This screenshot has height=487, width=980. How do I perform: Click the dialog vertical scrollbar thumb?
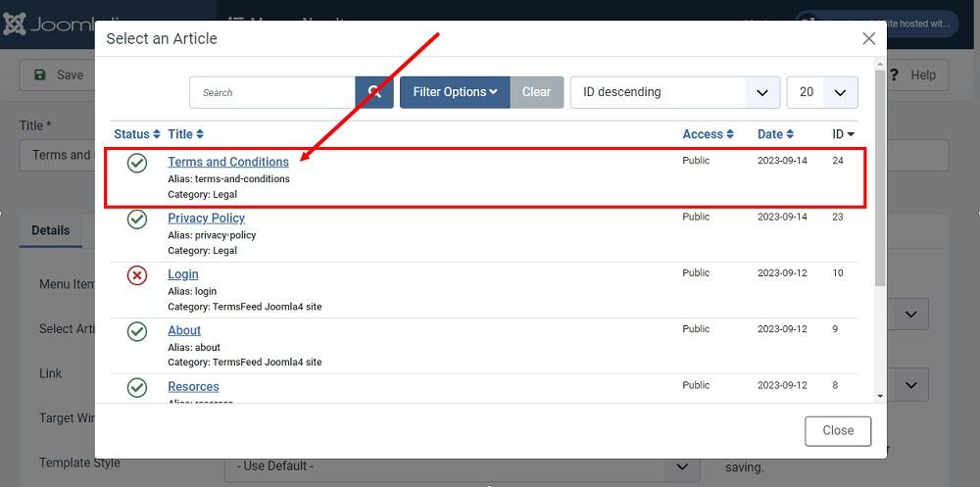[880, 178]
